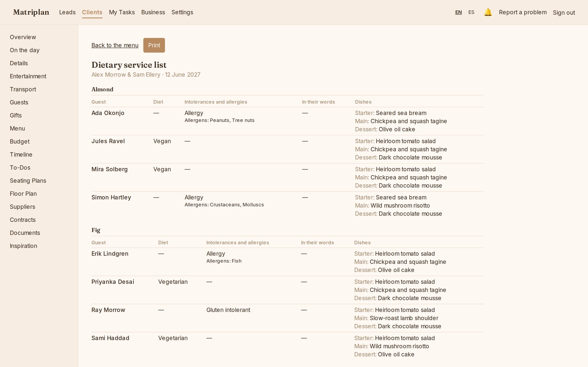Open the Suppliers section

(22, 207)
